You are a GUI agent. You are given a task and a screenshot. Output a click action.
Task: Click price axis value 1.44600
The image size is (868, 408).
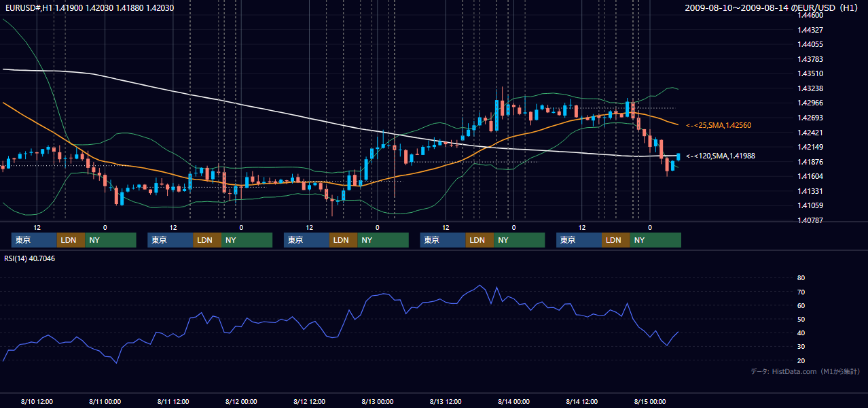coord(810,15)
